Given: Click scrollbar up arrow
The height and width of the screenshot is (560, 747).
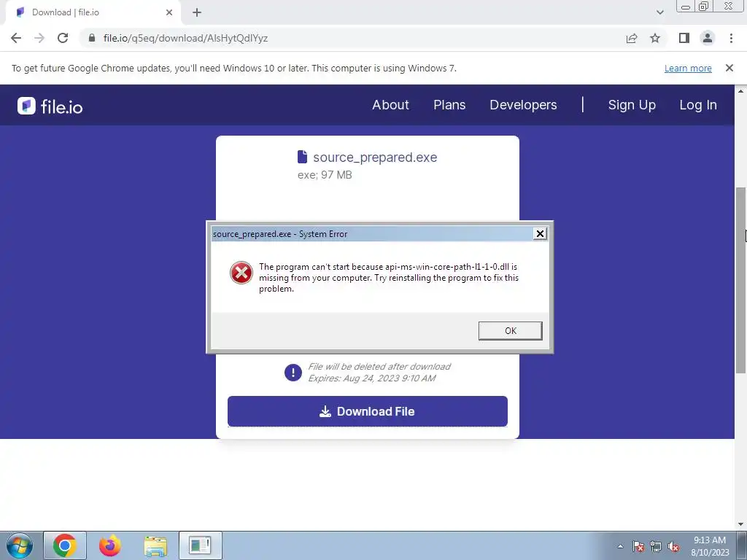Looking at the screenshot, I should 740,90.
